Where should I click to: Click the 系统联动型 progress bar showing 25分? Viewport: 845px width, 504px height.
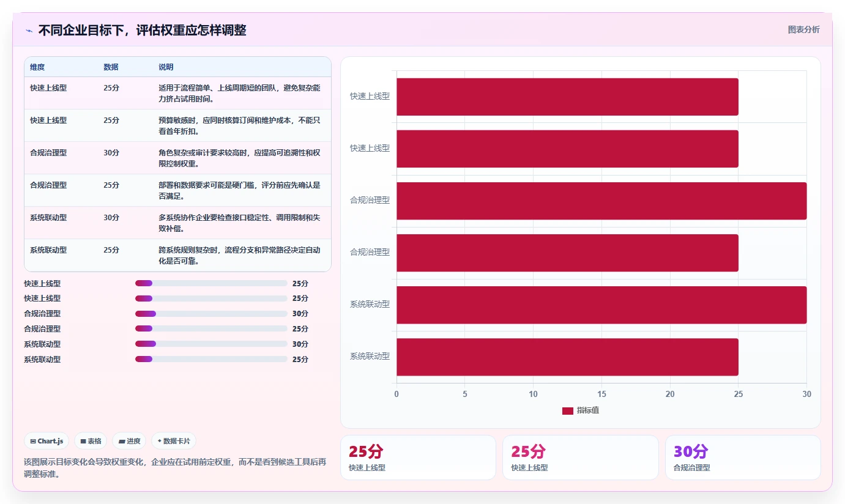pos(211,359)
